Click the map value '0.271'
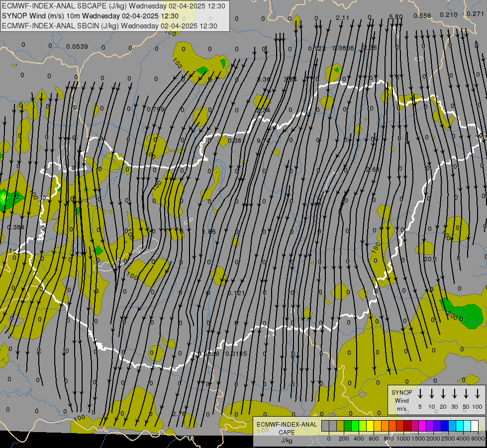 tap(475, 13)
